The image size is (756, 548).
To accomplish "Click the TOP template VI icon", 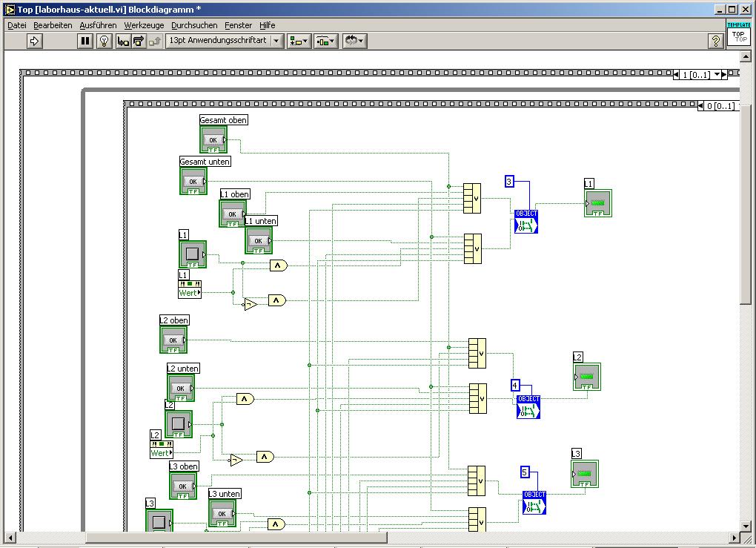I will click(739, 34).
